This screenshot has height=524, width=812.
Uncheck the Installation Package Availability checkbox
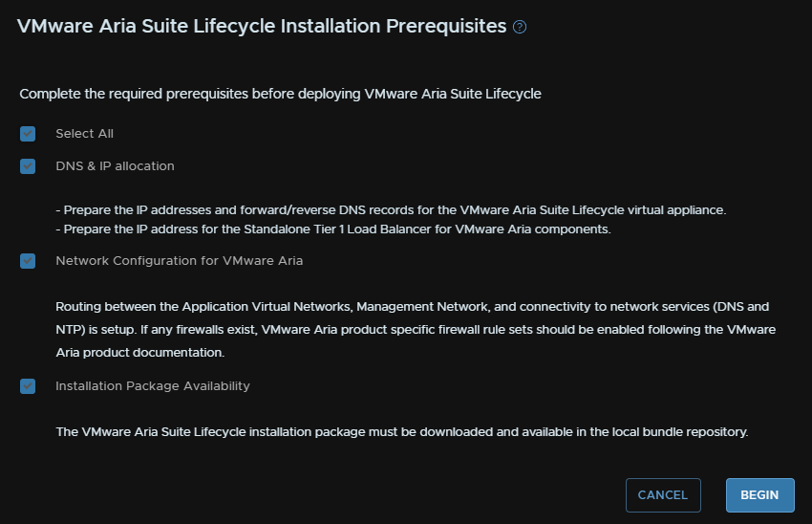click(x=28, y=386)
